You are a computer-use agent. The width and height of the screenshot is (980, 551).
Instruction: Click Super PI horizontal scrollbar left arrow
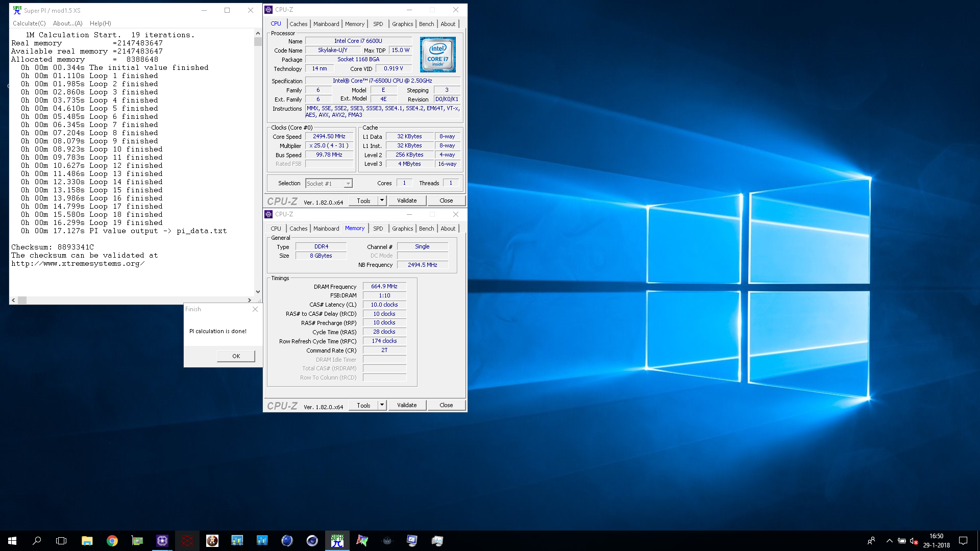[x=13, y=300]
